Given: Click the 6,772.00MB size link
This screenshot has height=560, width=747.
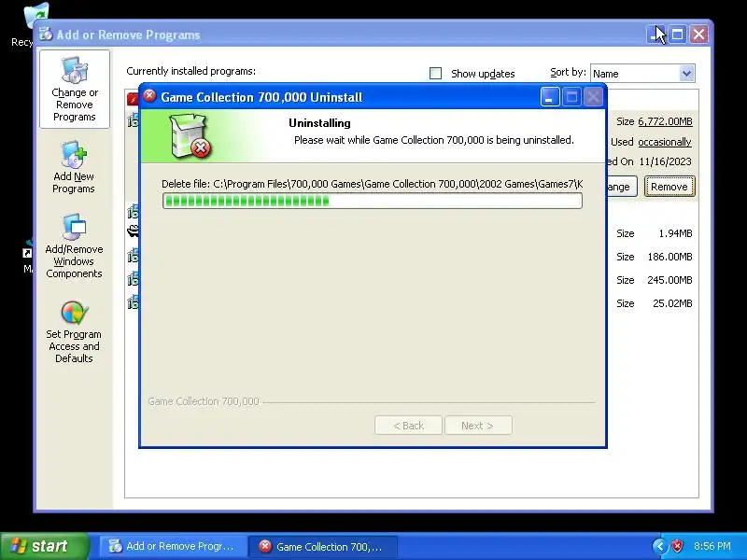Looking at the screenshot, I should [x=665, y=121].
